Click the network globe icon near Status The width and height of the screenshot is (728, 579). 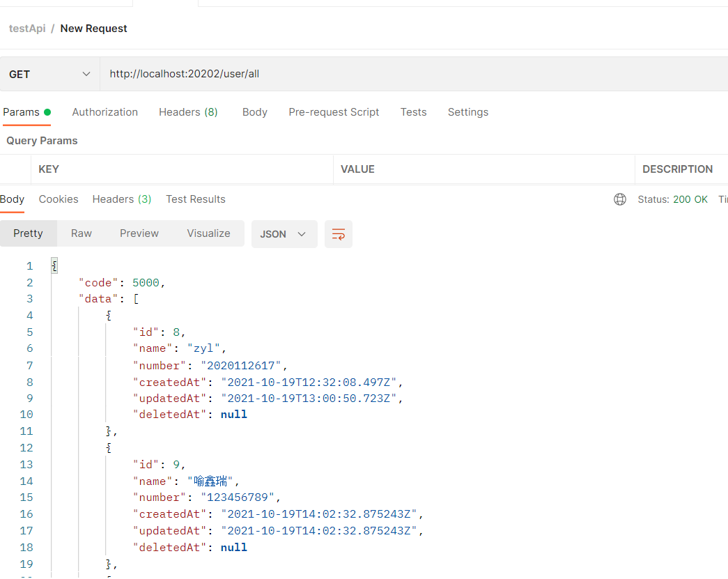(620, 199)
